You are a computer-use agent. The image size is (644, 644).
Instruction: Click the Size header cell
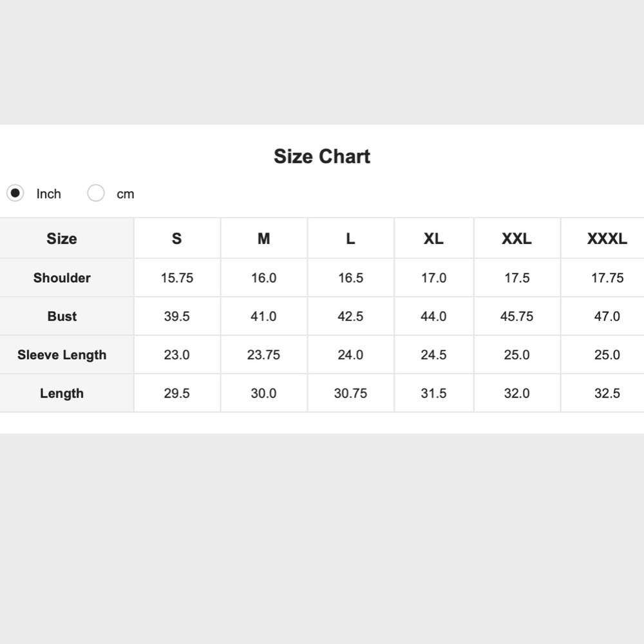pyautogui.click(x=62, y=239)
